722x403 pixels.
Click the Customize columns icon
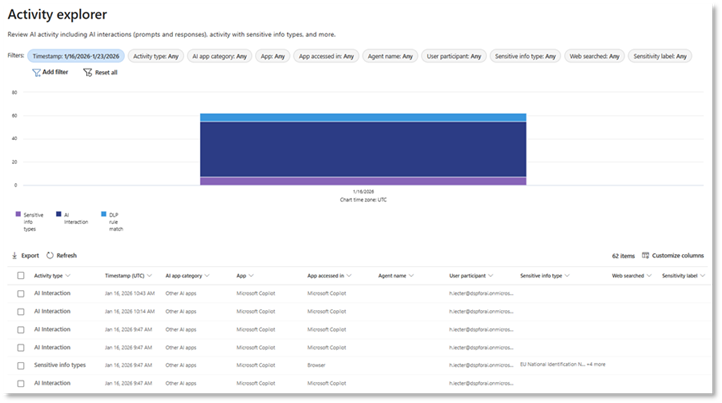[x=645, y=256]
